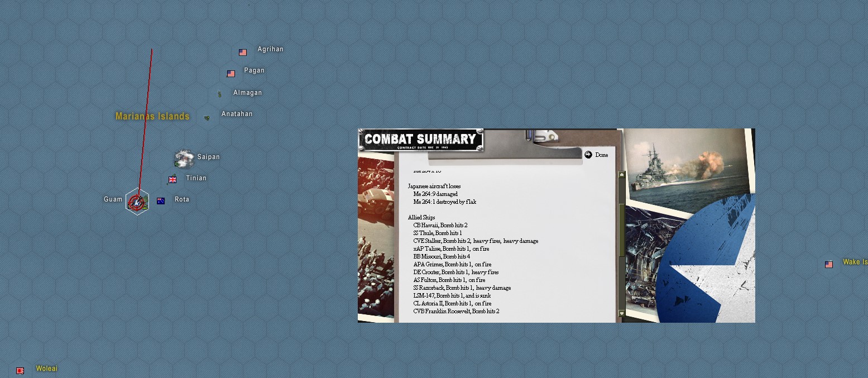Viewport: 868px width, 378px height.
Task: Click the Agrihan map label
Action: 271,49
